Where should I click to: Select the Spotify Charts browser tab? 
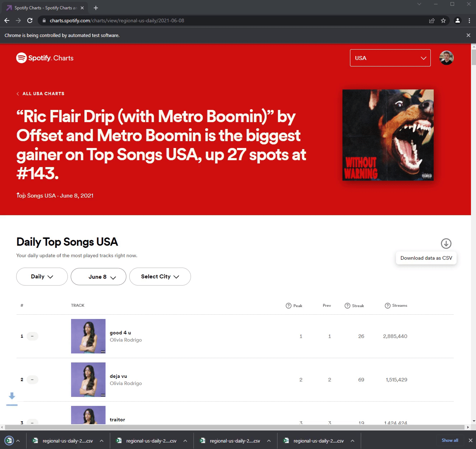[x=45, y=8]
